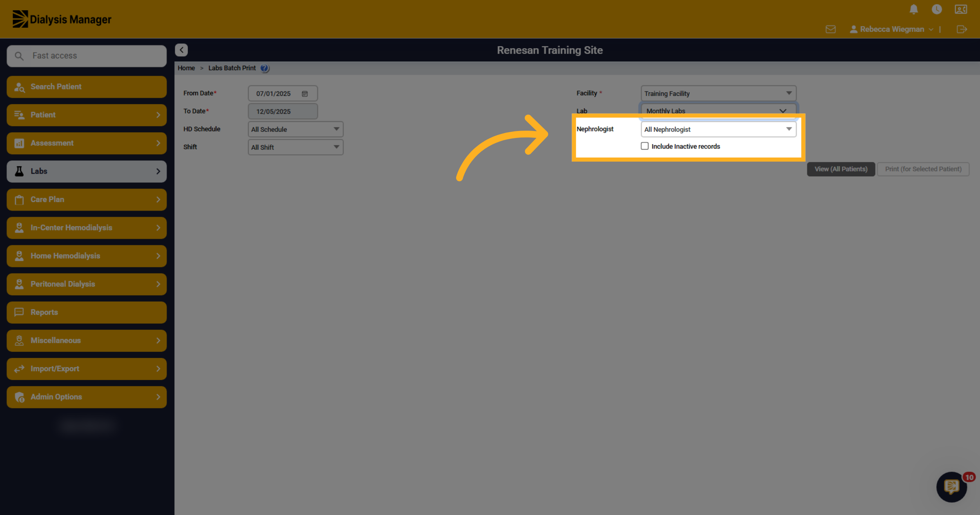Expand the Patient menu chevron
Screen dimensions: 980x515
[x=158, y=115]
